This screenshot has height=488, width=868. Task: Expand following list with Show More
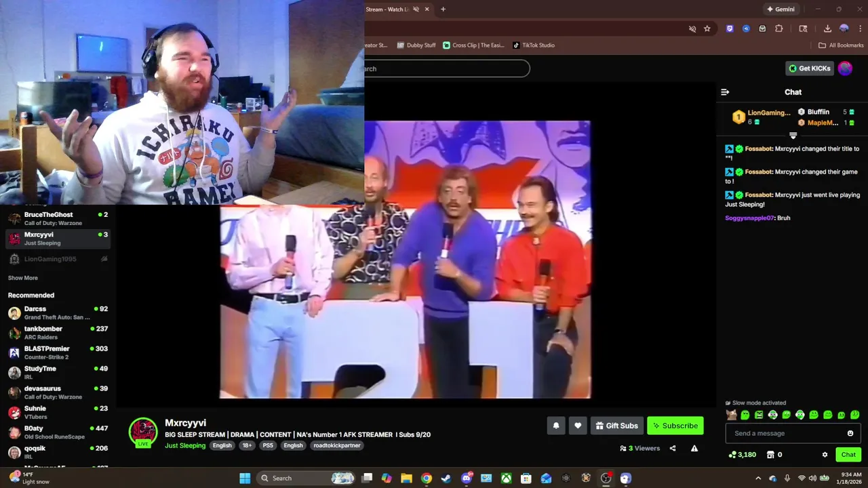pyautogui.click(x=23, y=278)
